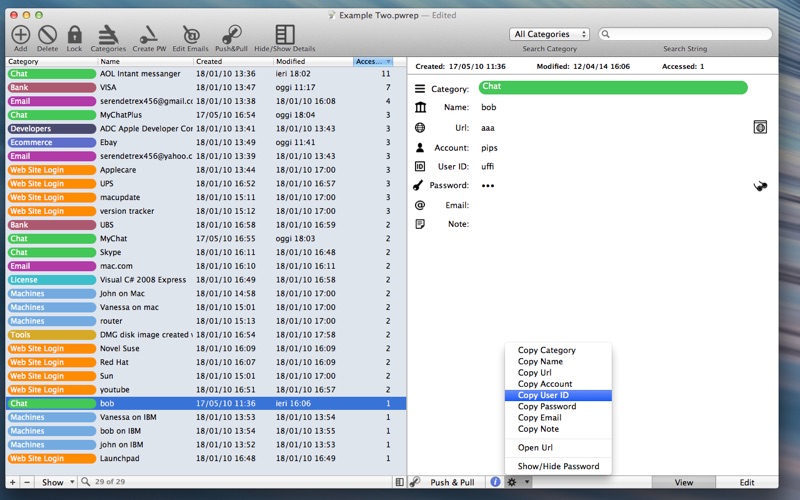Select Show/Hide Password menu item
Image resolution: width=800 pixels, height=500 pixels.
tap(558, 466)
